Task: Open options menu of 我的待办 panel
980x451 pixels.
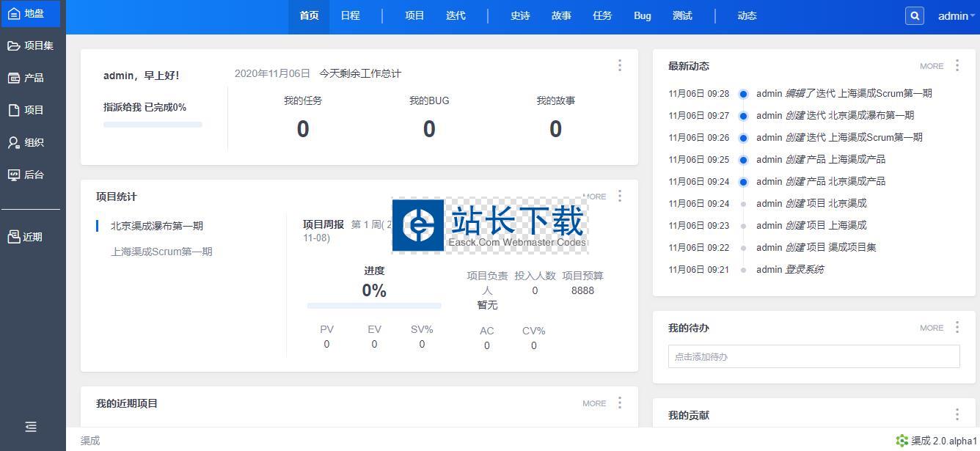Action: tap(957, 328)
